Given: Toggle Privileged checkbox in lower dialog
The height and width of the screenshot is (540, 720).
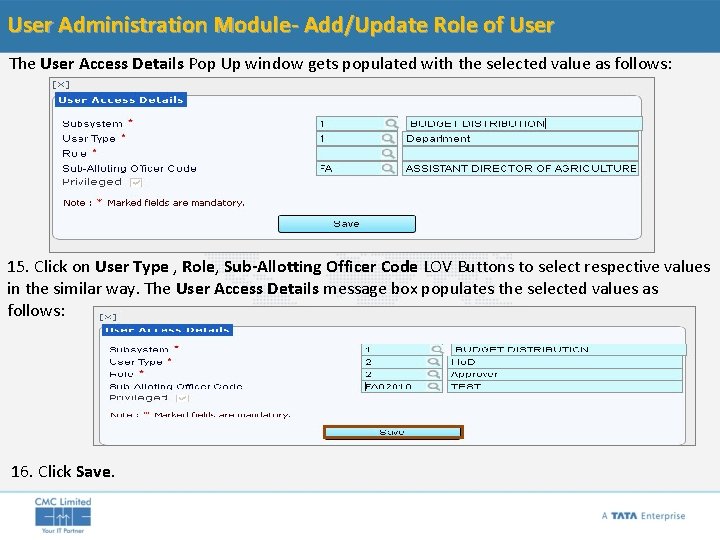Looking at the screenshot, I should coord(182,398).
